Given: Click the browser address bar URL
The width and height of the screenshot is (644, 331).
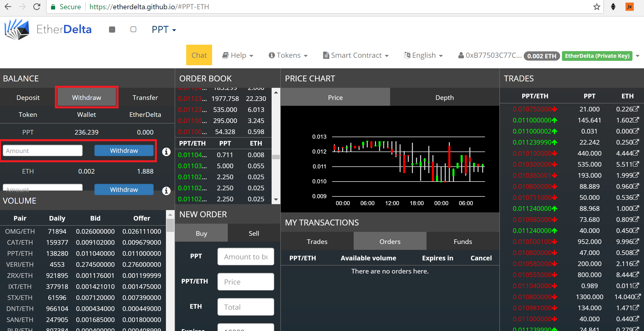Looking at the screenshot, I should coord(149,7).
